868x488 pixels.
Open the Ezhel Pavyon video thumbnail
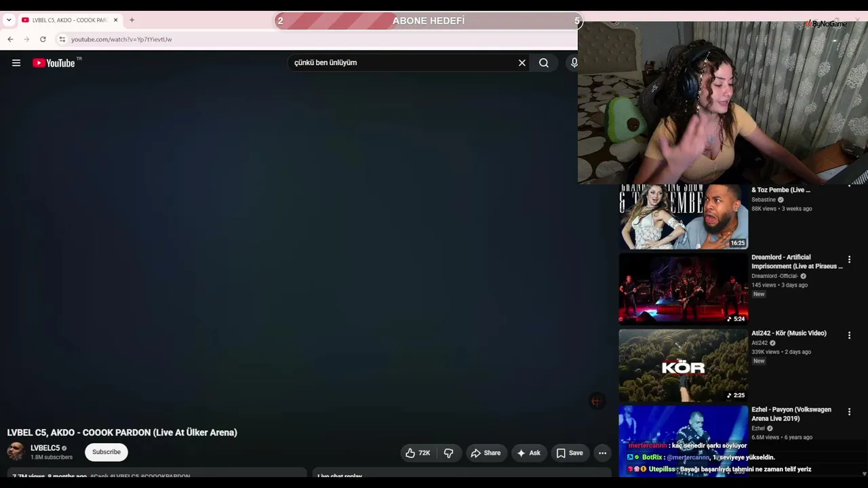pyautogui.click(x=683, y=441)
